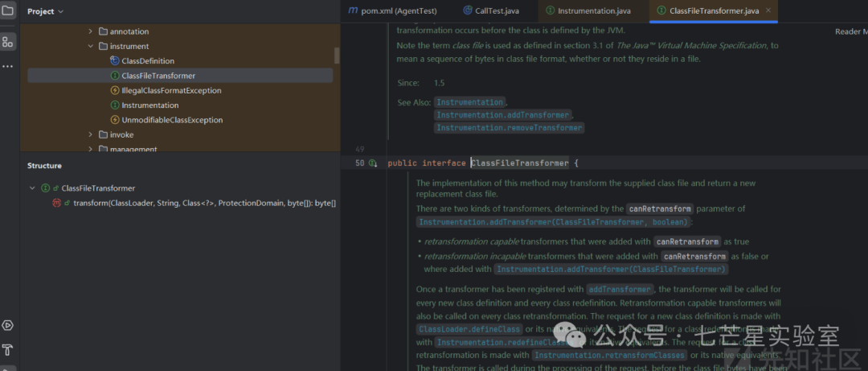Click the Structure panel title
Screen dimensions: 868x371
[x=44, y=166]
